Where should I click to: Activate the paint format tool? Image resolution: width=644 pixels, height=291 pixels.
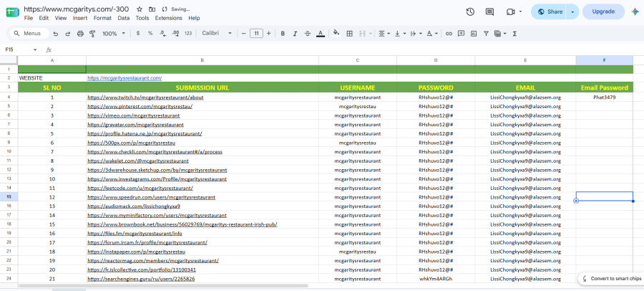(x=92, y=34)
